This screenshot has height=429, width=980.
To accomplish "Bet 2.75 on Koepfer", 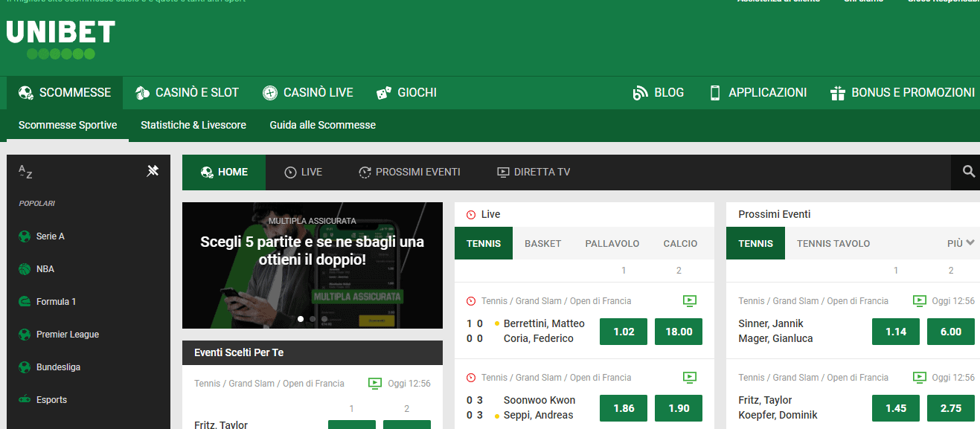I will pos(951,408).
